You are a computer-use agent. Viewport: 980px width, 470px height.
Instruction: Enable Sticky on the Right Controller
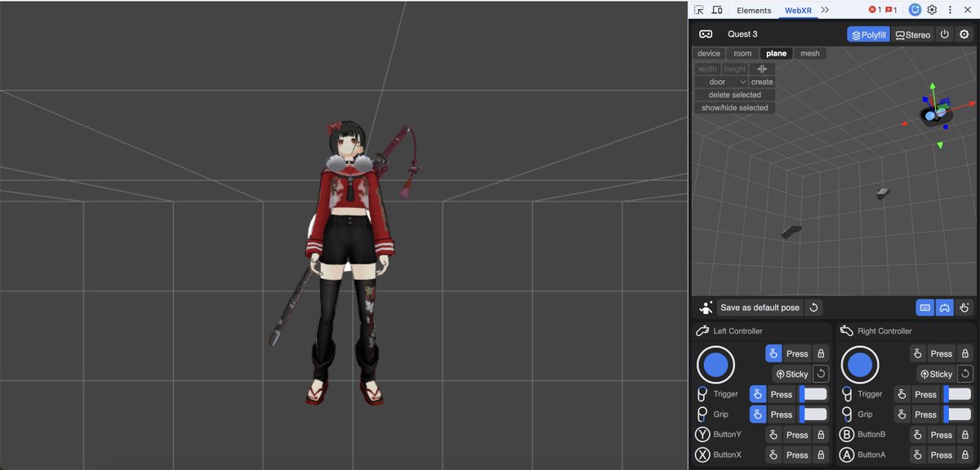(936, 374)
